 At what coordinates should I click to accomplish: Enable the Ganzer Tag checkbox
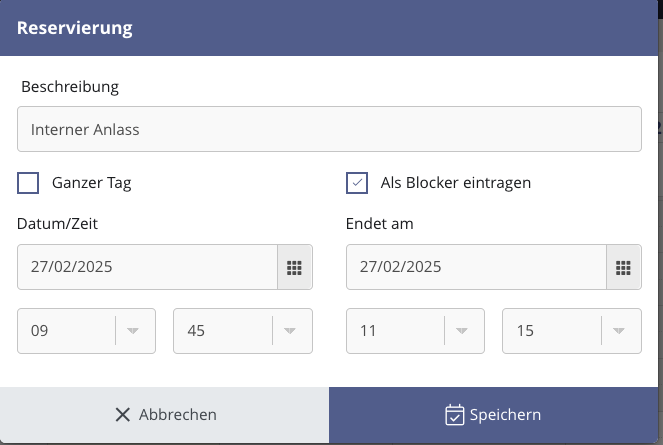point(28,183)
